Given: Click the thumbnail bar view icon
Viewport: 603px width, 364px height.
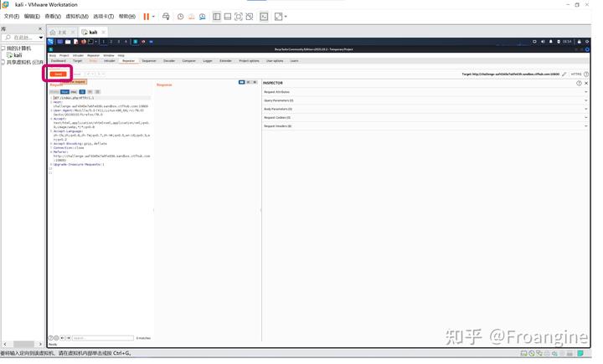Looking at the screenshot, I should pyautogui.click(x=228, y=17).
